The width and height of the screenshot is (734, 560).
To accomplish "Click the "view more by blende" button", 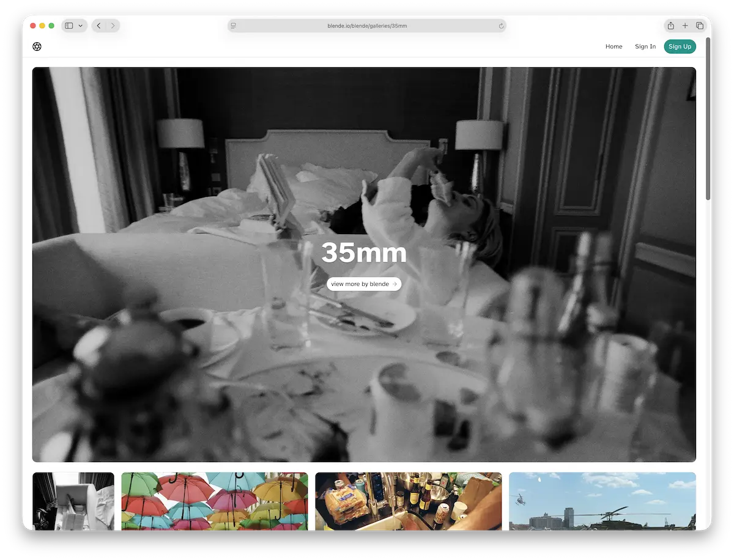I will pyautogui.click(x=364, y=284).
